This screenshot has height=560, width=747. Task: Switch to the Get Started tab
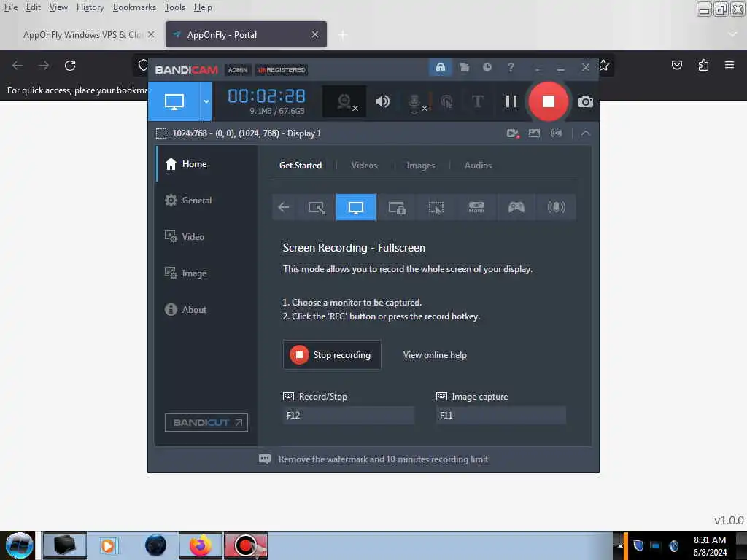pos(300,166)
